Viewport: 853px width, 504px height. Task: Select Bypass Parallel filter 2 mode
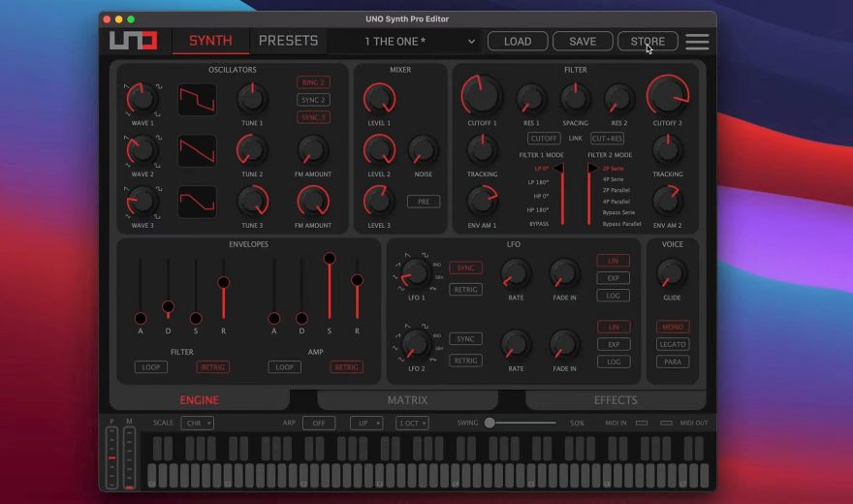click(x=621, y=224)
